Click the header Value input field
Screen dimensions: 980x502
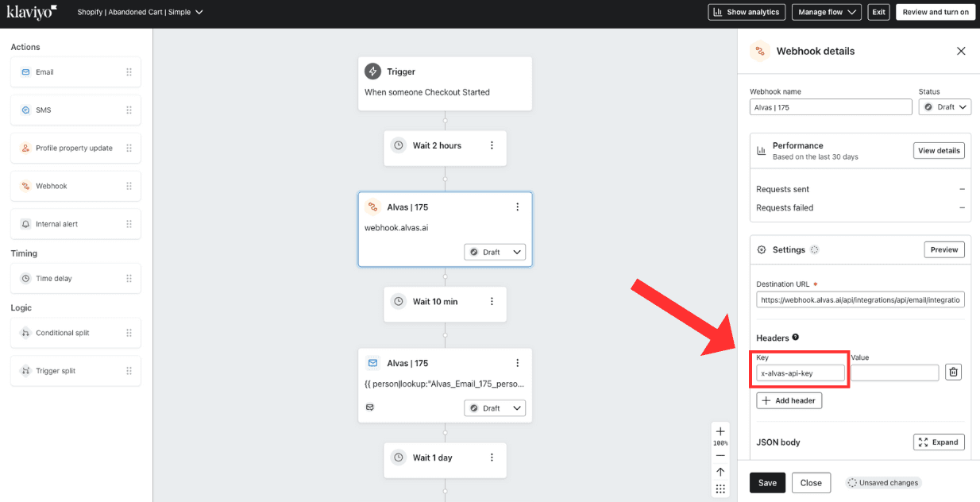(x=895, y=373)
